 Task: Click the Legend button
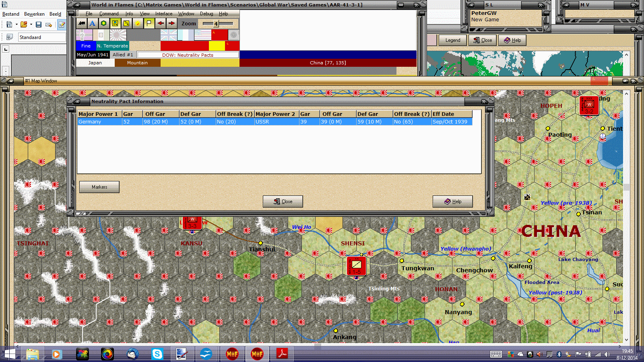pos(453,40)
